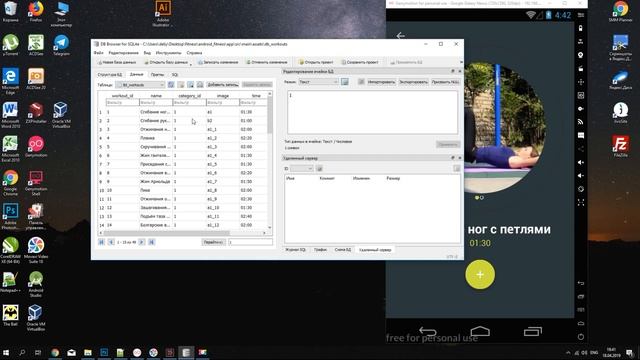Viewport: 640px width, 360px height.
Task: Select the image cell 'a1_7'
Action: click(x=222, y=182)
